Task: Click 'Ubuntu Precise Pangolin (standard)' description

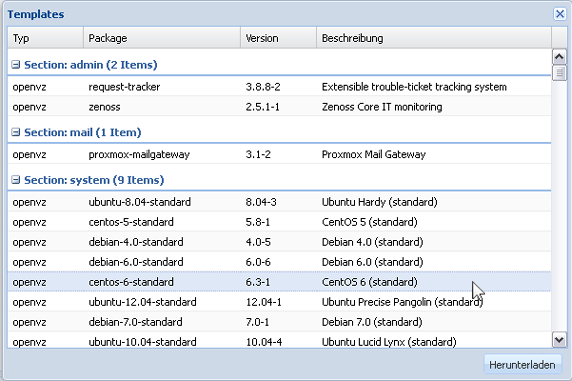Action: click(x=402, y=302)
